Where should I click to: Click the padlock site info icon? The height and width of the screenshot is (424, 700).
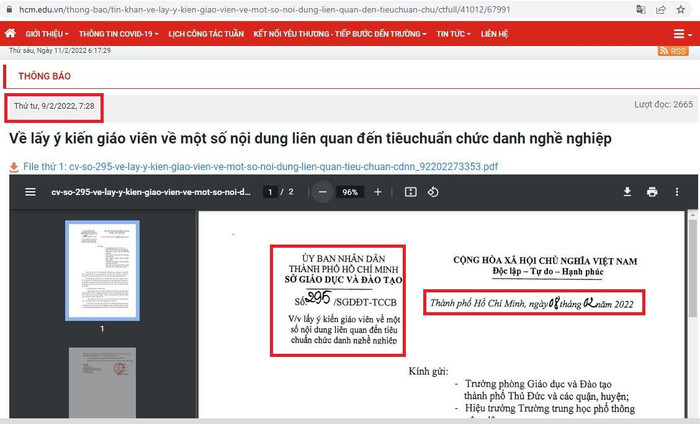pyautogui.click(x=9, y=9)
